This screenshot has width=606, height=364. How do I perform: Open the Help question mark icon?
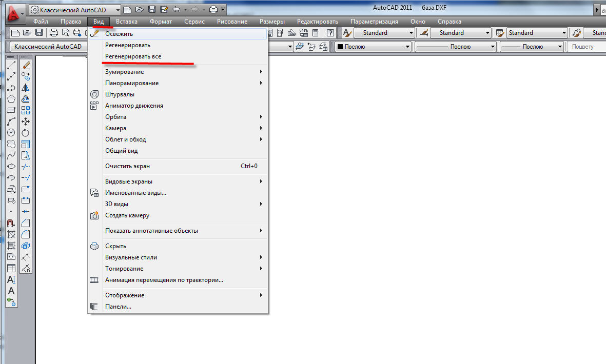(x=330, y=33)
